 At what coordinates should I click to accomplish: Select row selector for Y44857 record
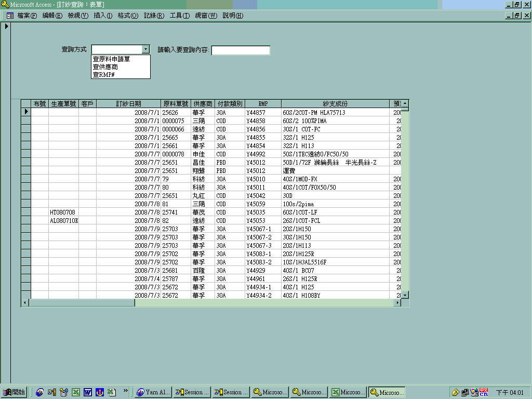(x=26, y=112)
